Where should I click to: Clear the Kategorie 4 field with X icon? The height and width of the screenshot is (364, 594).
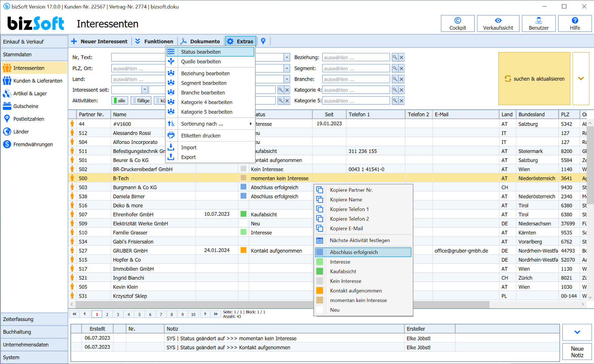click(x=401, y=90)
